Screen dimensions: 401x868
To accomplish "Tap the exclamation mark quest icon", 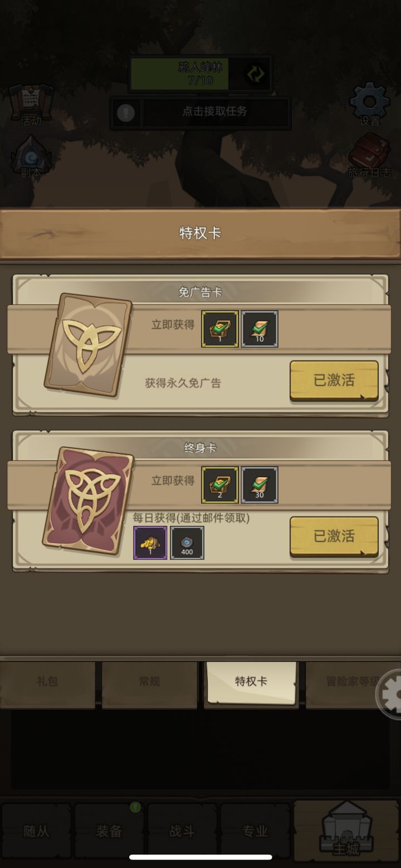I will [126, 113].
